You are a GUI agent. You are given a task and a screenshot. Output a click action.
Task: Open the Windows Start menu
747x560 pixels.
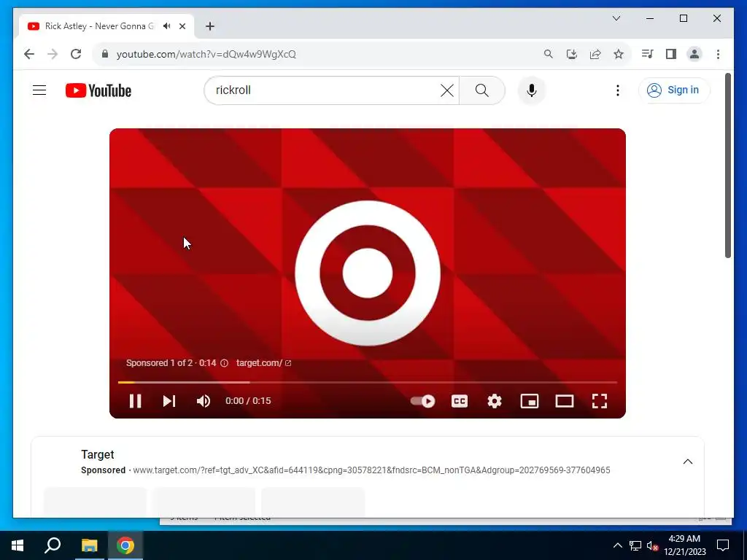pyautogui.click(x=18, y=545)
